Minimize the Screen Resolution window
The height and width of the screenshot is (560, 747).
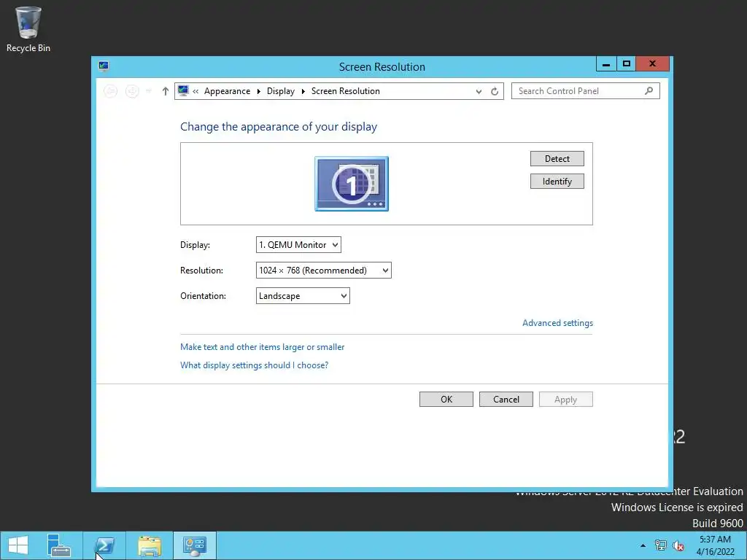click(x=606, y=64)
